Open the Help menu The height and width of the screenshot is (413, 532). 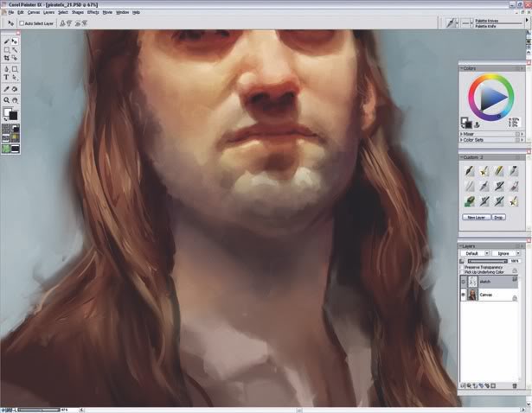click(136, 12)
